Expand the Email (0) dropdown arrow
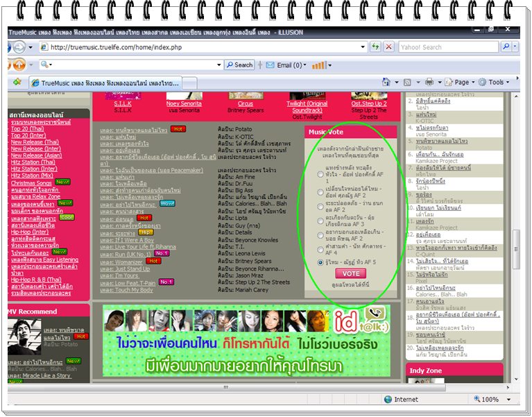This screenshot has height=417, width=532. pyautogui.click(x=304, y=65)
